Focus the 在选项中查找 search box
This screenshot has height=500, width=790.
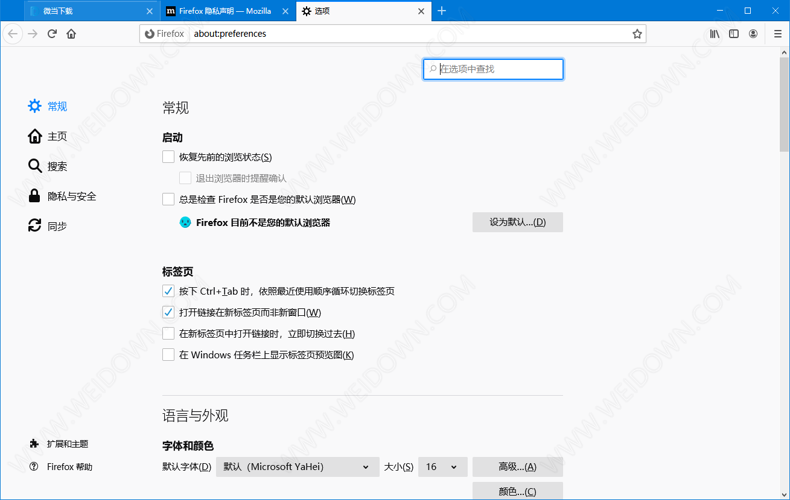coord(493,69)
